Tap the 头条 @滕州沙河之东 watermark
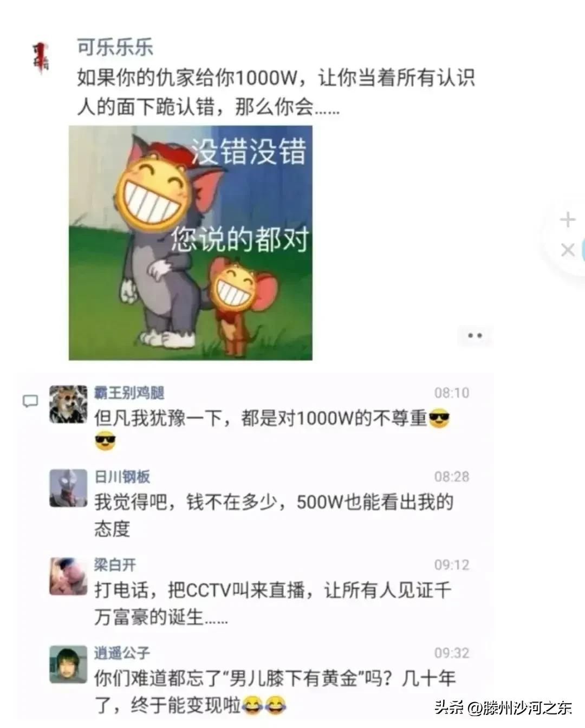 [x=504, y=707]
